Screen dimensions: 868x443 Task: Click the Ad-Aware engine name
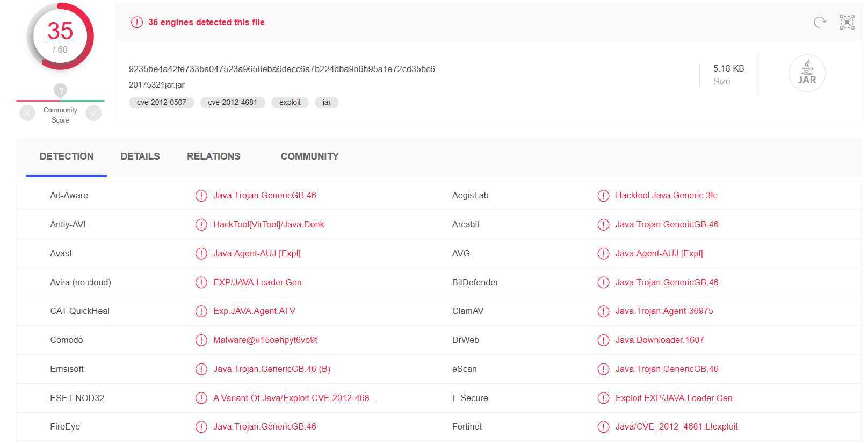[x=69, y=196]
